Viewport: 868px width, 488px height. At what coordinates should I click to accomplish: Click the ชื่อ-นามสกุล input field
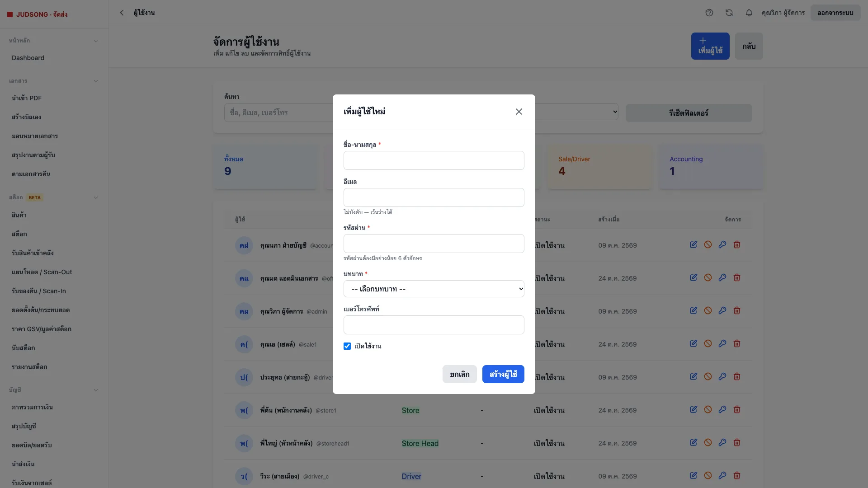coord(434,160)
